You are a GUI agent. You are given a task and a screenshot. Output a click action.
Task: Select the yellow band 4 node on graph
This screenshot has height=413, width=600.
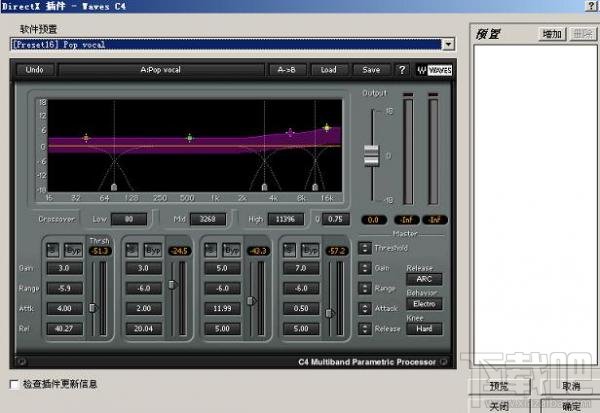[326, 128]
